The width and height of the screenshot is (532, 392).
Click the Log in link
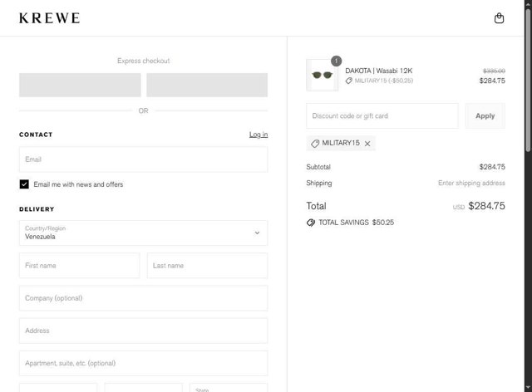[259, 135]
